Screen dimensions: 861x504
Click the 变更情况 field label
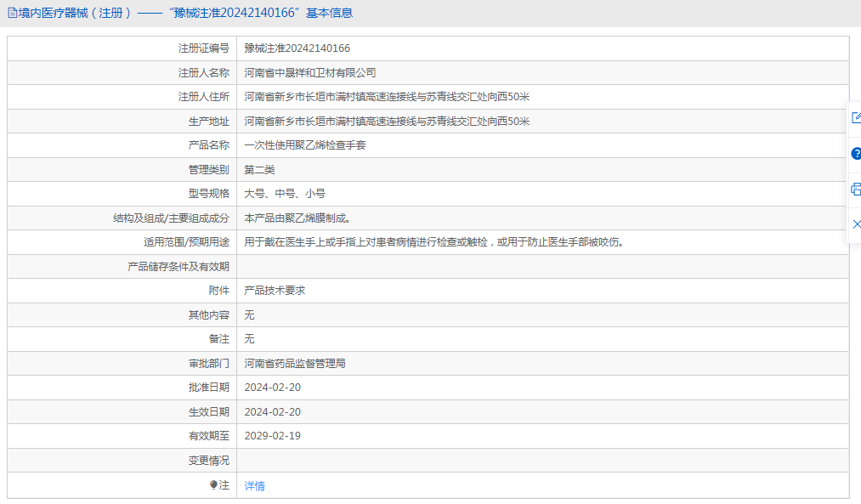tap(208, 461)
